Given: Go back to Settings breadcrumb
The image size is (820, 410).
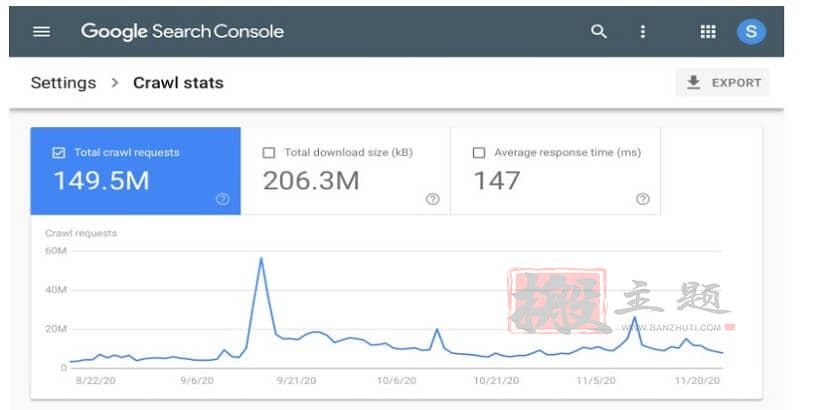Looking at the screenshot, I should click(63, 83).
